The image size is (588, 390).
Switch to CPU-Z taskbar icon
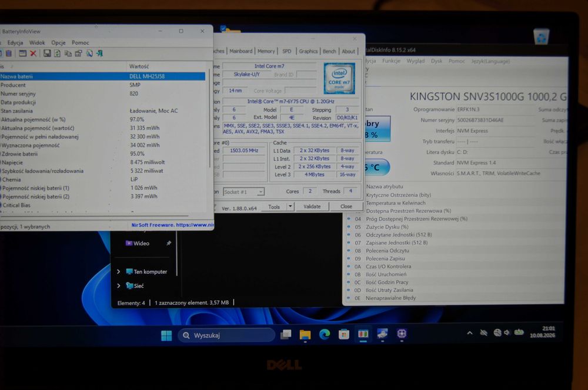(402, 333)
